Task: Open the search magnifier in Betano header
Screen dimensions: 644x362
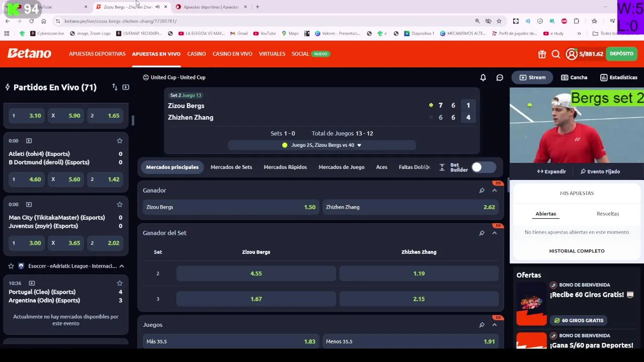Action: (556, 54)
